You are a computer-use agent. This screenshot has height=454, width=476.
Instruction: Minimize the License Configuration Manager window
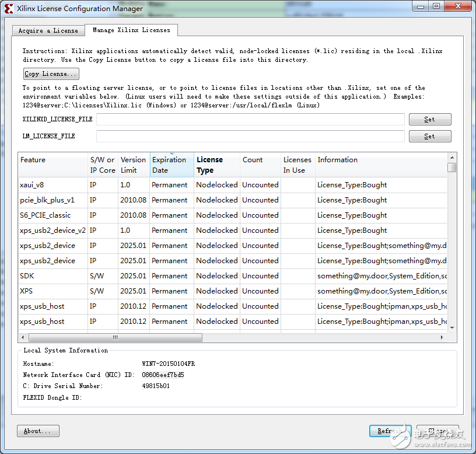pyautogui.click(x=421, y=6)
